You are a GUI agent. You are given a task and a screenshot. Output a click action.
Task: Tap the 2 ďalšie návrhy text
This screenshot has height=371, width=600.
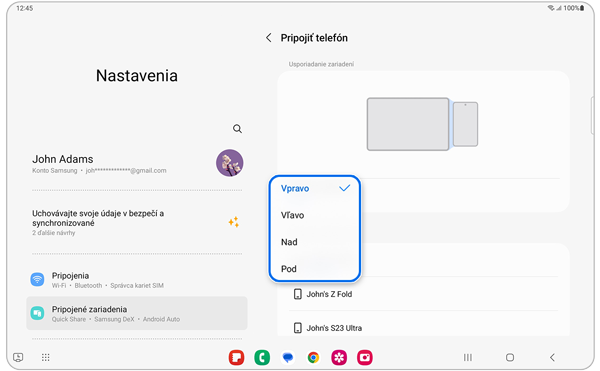coord(54,233)
